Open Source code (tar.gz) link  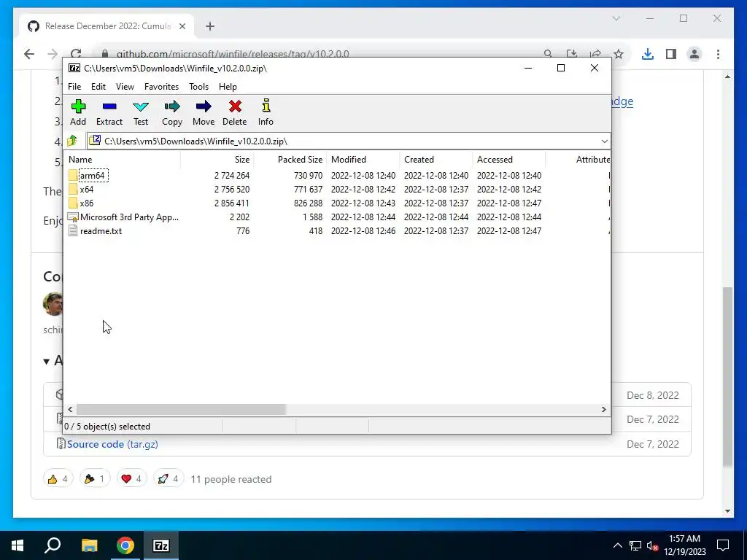point(112,444)
